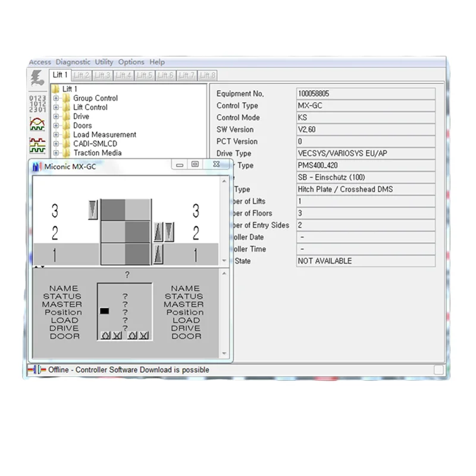
Task: Click the Drive Type field VECSYS/VARIOSYS EU/AP
Action: pyautogui.click(x=366, y=154)
